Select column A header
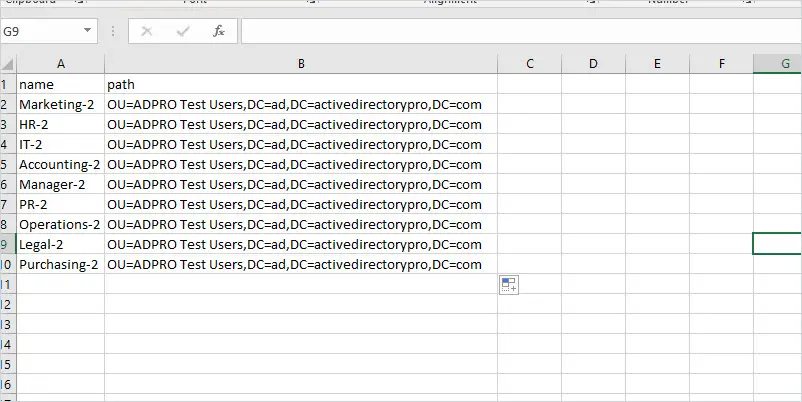The width and height of the screenshot is (802, 402). click(x=61, y=64)
